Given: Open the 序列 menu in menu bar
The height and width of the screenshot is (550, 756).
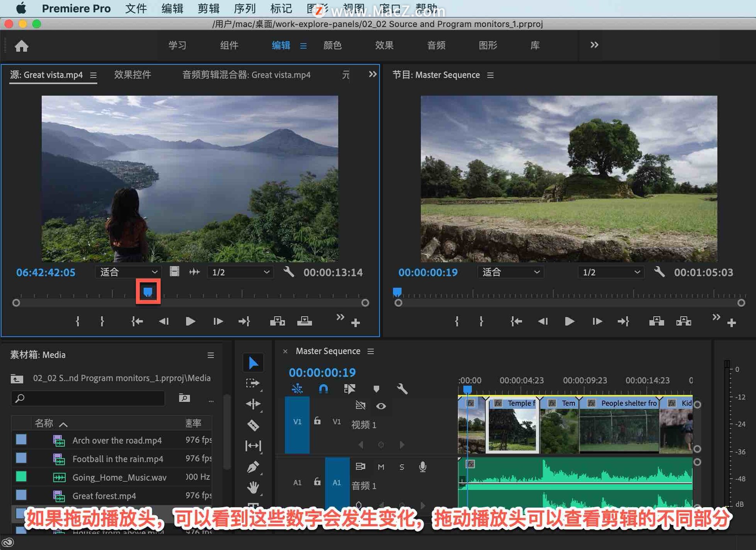Looking at the screenshot, I should (245, 8).
